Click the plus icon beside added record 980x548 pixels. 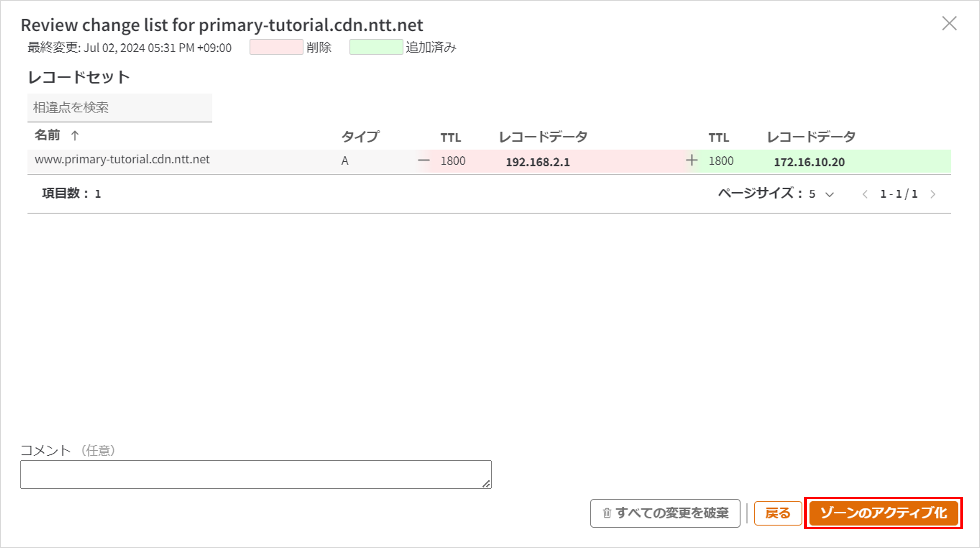(692, 161)
